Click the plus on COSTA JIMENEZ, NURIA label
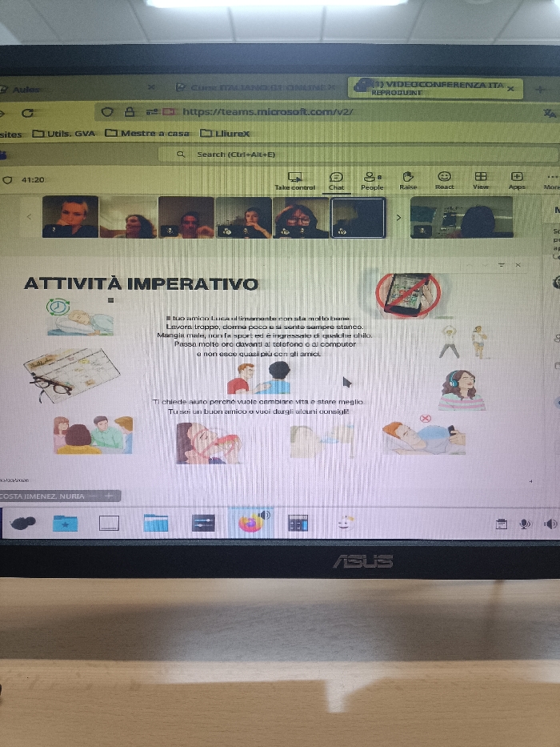 (109, 496)
